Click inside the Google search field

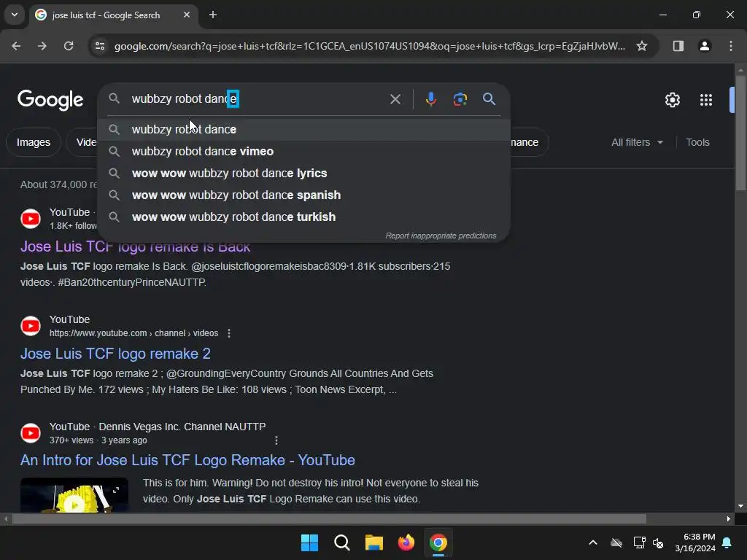coord(258,99)
